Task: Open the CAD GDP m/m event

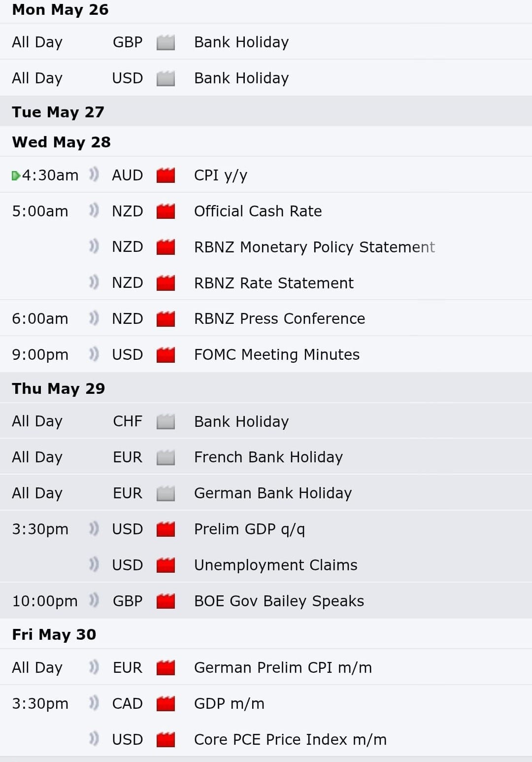Action: [229, 703]
